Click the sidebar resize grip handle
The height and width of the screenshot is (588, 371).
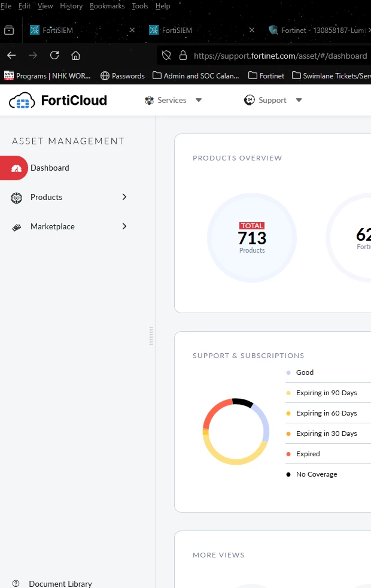tap(151, 336)
